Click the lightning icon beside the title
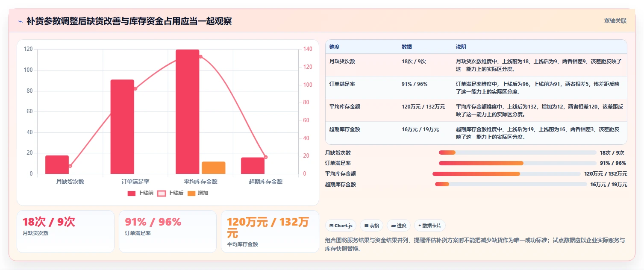This screenshot has height=270, width=644. click(20, 21)
